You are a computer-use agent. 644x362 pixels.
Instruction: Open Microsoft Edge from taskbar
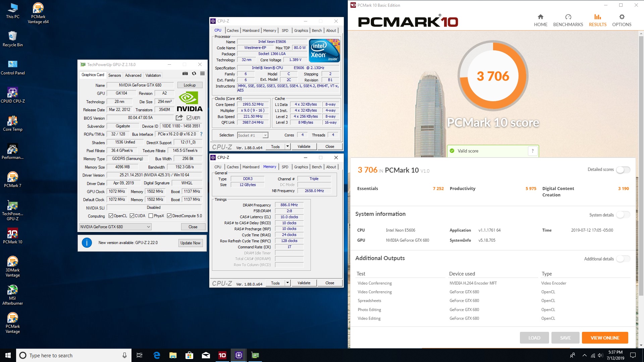coord(157,355)
